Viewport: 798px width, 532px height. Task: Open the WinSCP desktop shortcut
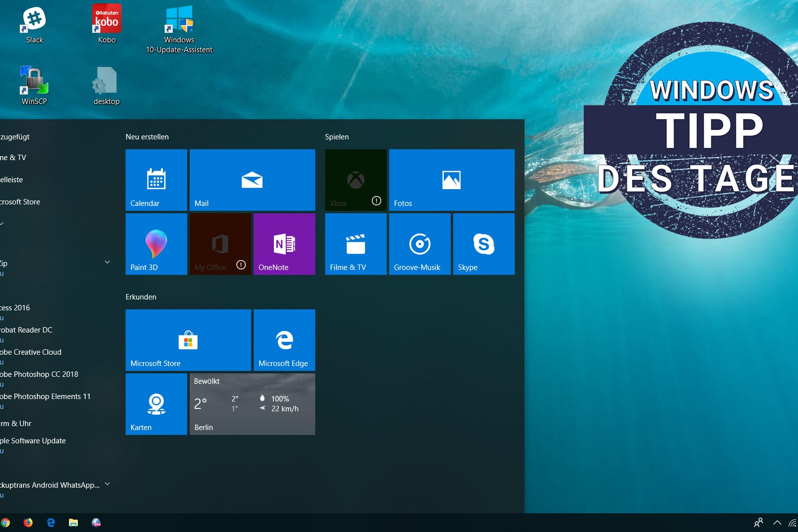34,85
